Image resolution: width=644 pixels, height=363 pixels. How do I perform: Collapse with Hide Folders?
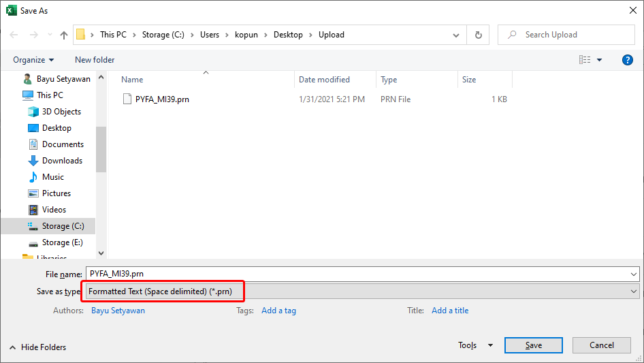point(38,347)
